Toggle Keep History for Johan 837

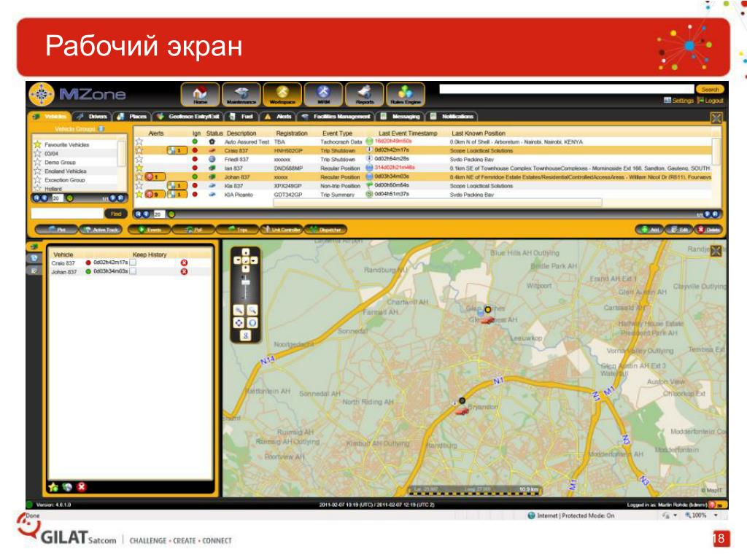tap(133, 271)
